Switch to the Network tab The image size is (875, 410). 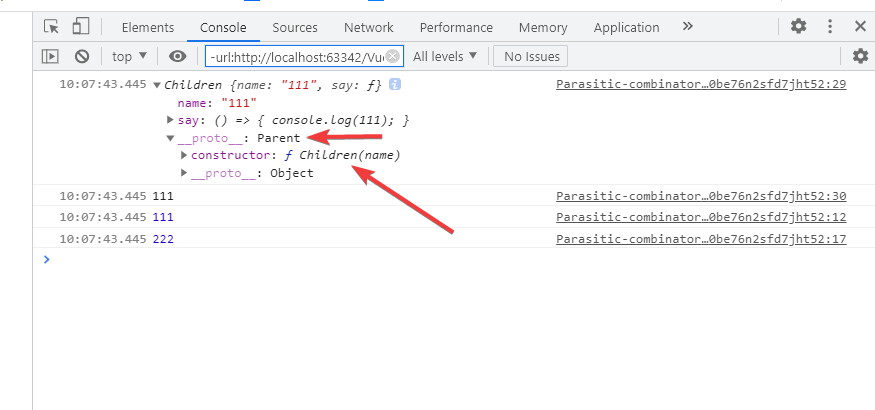pyautogui.click(x=368, y=27)
